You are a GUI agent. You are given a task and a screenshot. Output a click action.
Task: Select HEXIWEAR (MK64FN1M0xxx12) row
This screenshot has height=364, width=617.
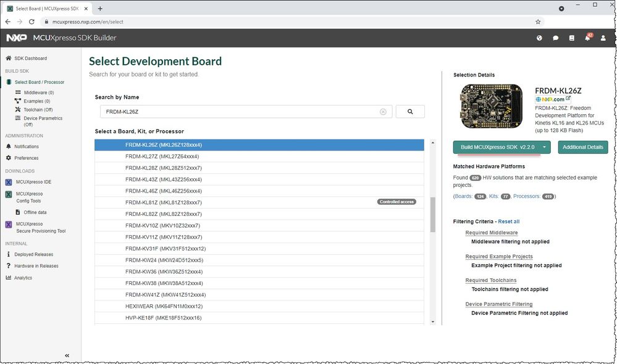[x=259, y=306]
